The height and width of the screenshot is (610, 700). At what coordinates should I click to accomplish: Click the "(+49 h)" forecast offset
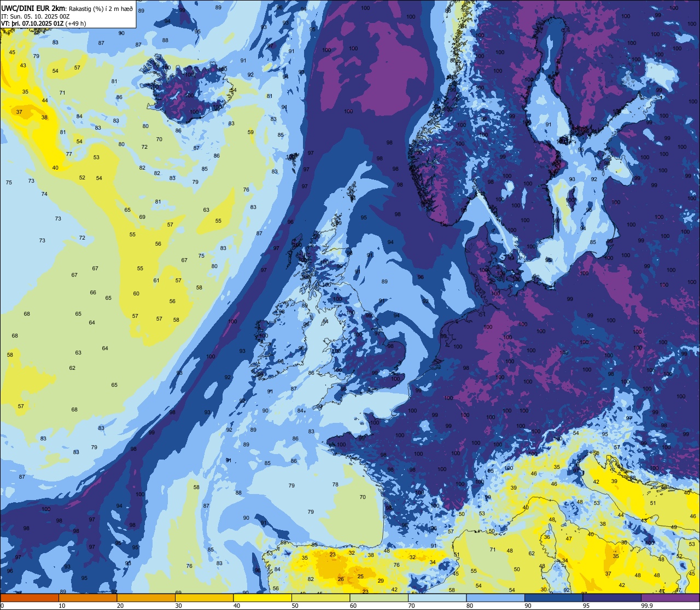[75, 24]
